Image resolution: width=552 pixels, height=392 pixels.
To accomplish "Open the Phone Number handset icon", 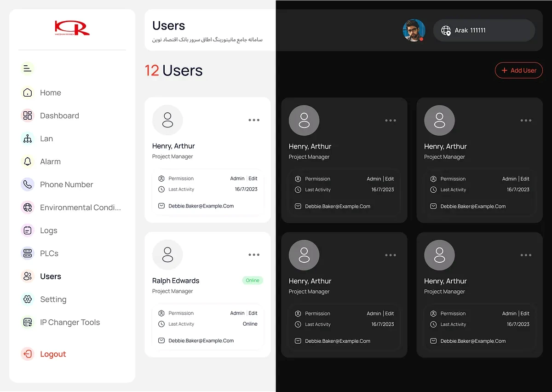I will point(28,184).
